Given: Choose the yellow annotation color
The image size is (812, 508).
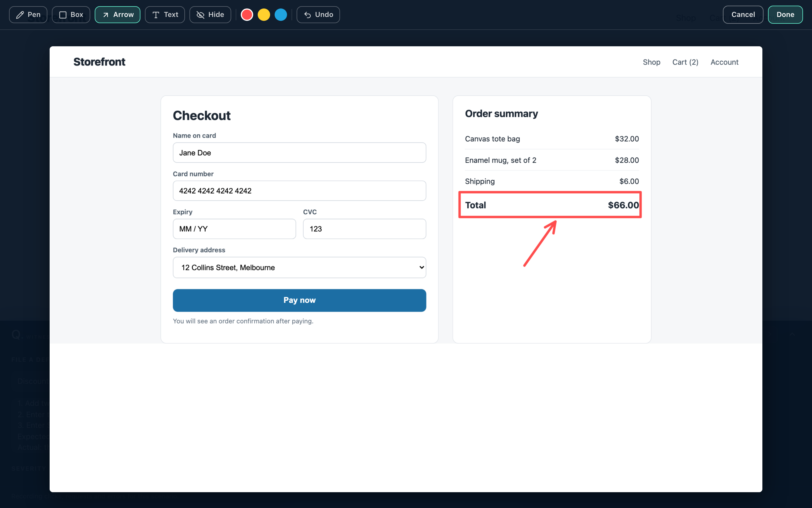Looking at the screenshot, I should [x=264, y=15].
